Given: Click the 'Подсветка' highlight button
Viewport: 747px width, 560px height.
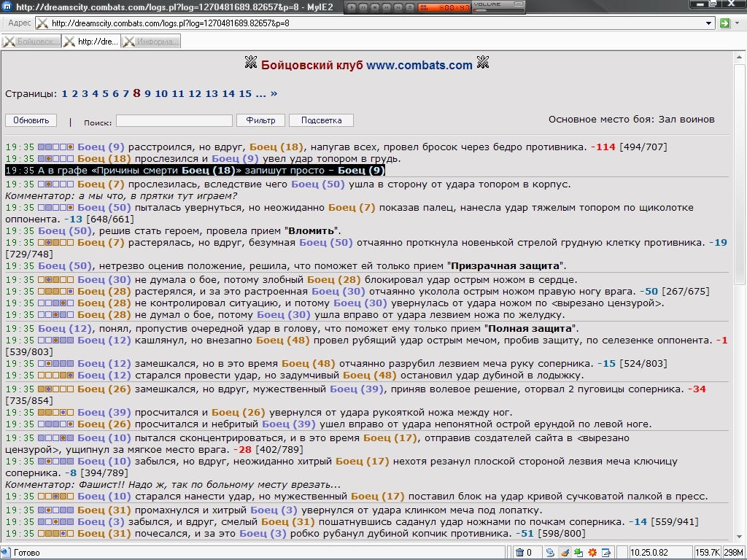Looking at the screenshot, I should click(x=321, y=120).
